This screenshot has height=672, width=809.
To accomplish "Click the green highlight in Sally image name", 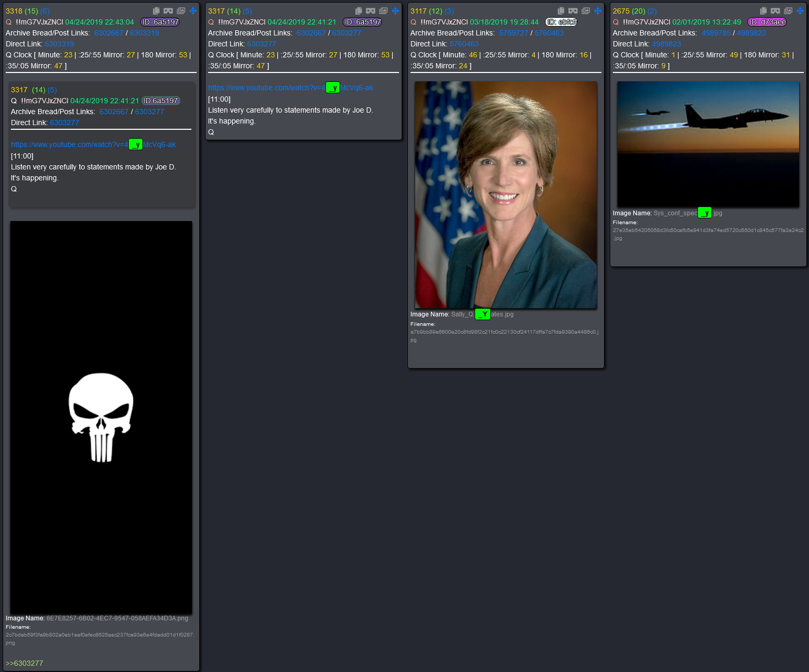I will point(482,314).
